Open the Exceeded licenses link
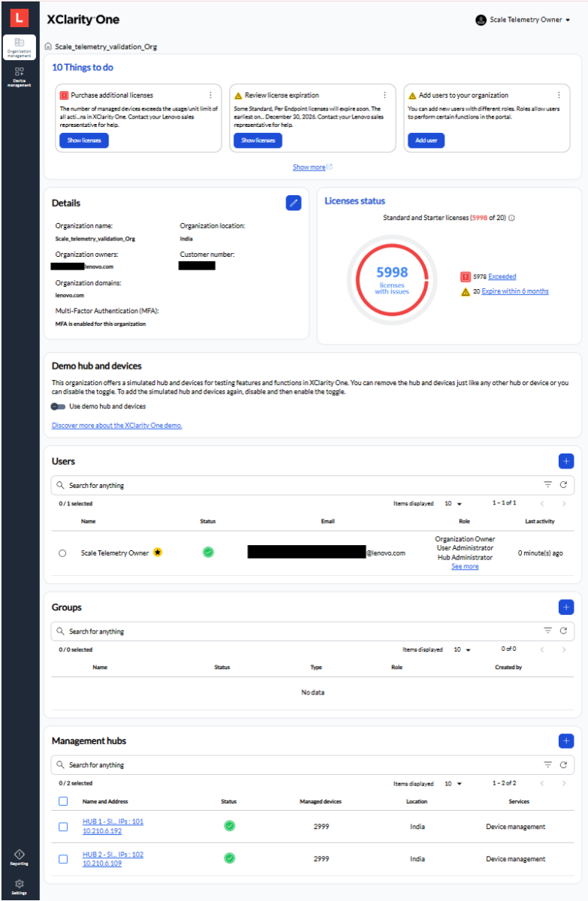Viewport: 588px width, 901px height. pyautogui.click(x=502, y=277)
